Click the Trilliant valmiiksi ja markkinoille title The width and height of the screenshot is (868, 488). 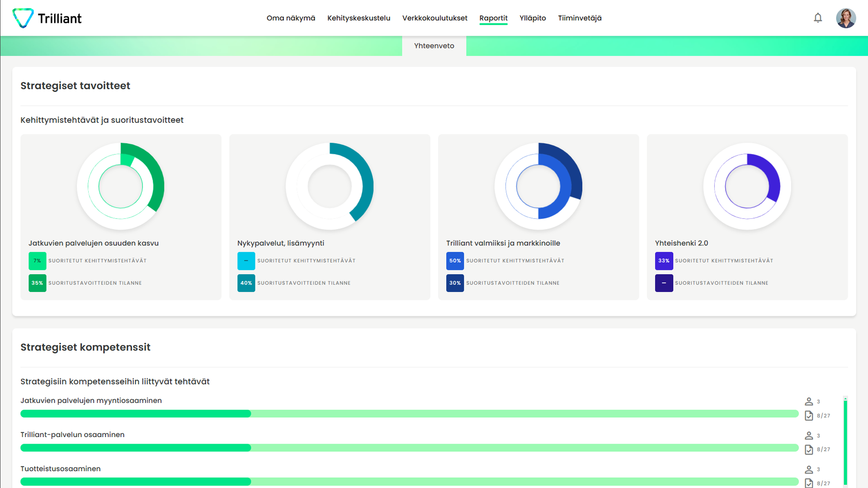(503, 243)
